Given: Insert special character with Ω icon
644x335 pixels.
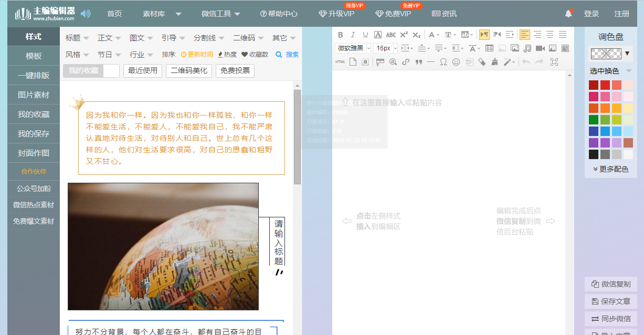Looking at the screenshot, I should (x=444, y=61).
